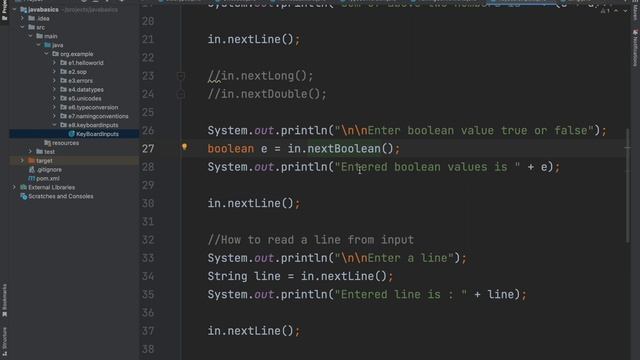Select pom.xml in the project tree
The height and width of the screenshot is (360, 640).
(48, 178)
